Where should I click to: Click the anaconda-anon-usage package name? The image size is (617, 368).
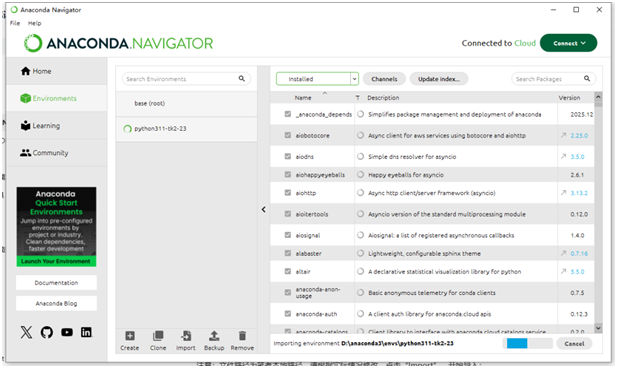(318, 292)
